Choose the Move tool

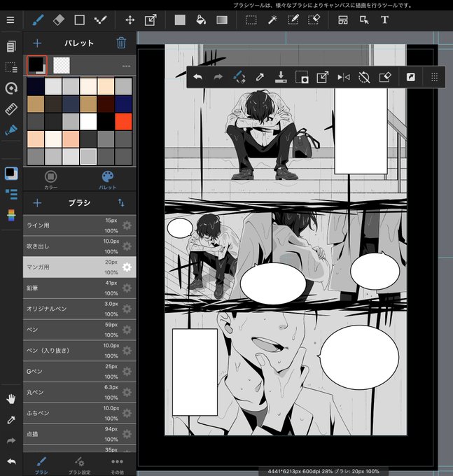tap(130, 20)
